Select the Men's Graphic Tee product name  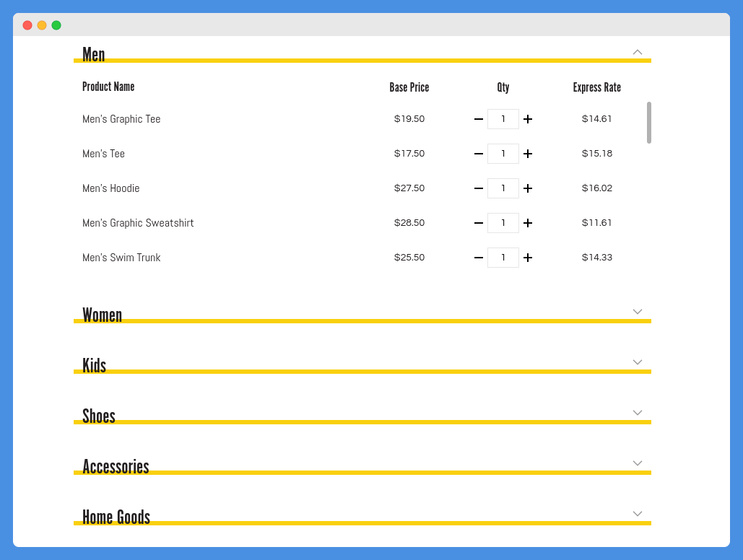point(121,119)
